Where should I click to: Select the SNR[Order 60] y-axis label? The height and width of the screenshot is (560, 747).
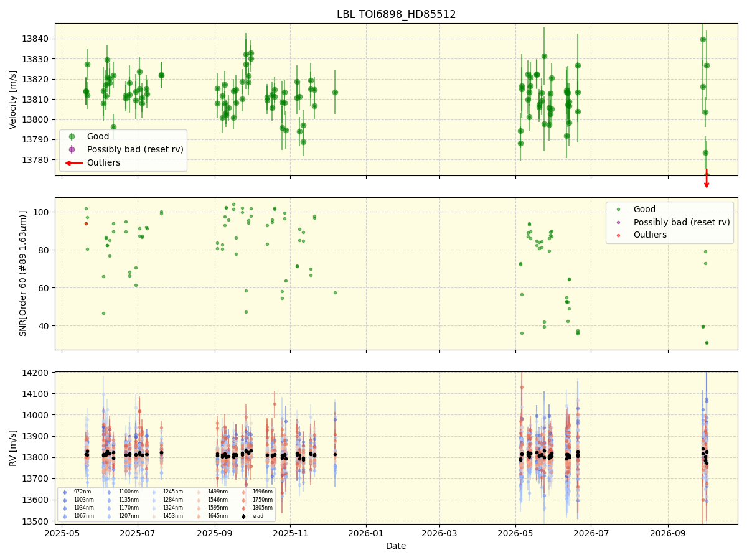pyautogui.click(x=23, y=273)
